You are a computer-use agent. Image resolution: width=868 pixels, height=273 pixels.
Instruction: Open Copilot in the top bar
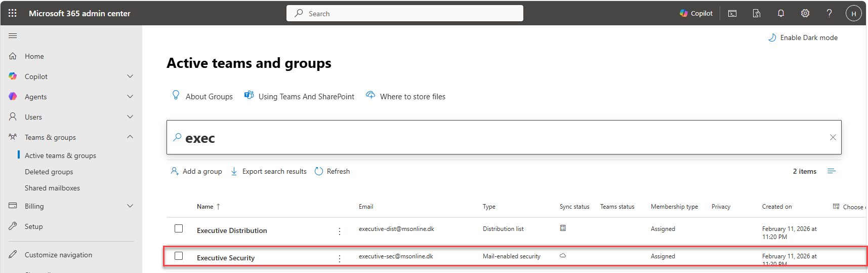(x=696, y=13)
